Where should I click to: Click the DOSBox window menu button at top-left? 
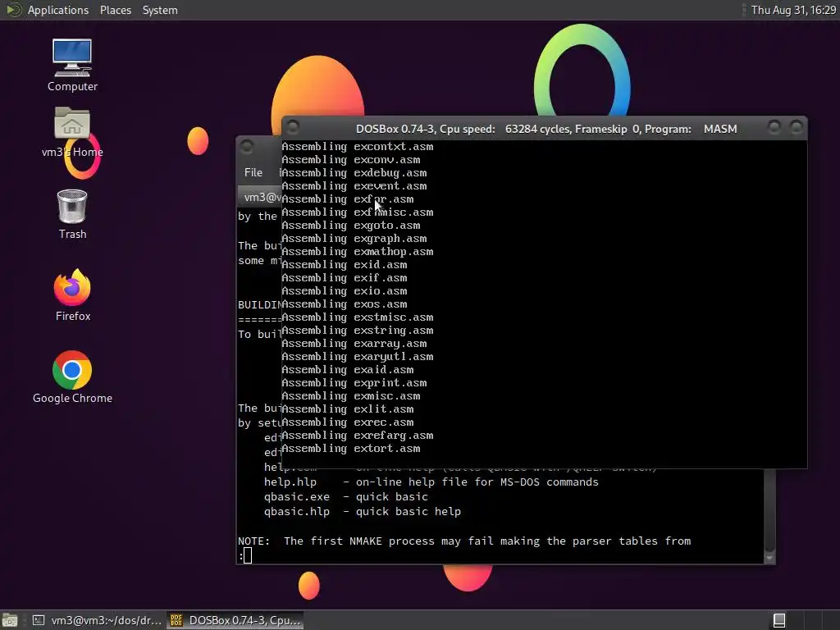[293, 127]
